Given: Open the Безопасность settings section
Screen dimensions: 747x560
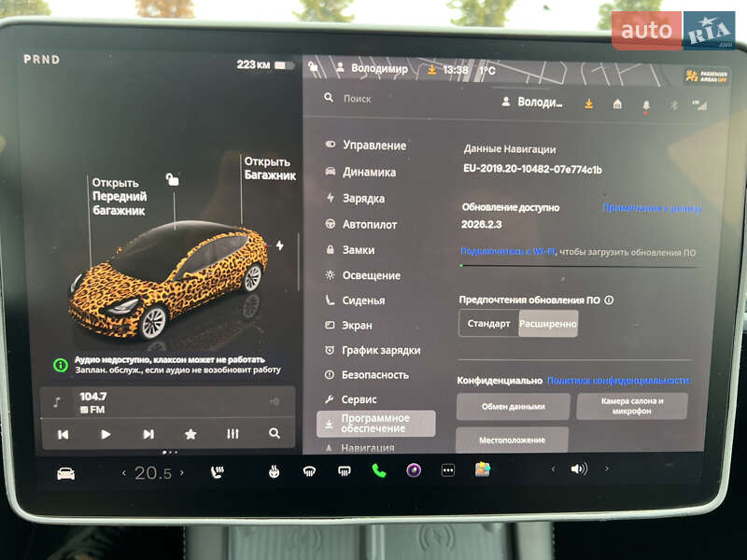Looking at the screenshot, I should pos(373,374).
